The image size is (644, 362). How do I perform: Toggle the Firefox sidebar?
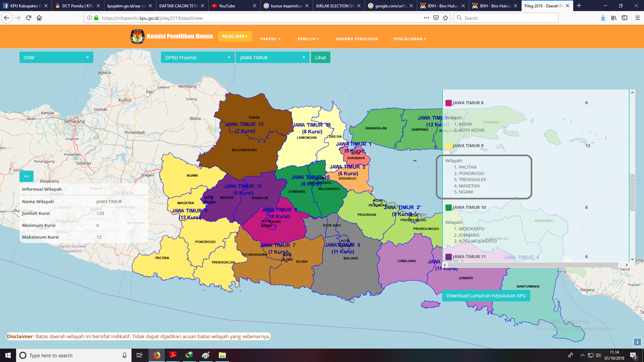pos(625,18)
